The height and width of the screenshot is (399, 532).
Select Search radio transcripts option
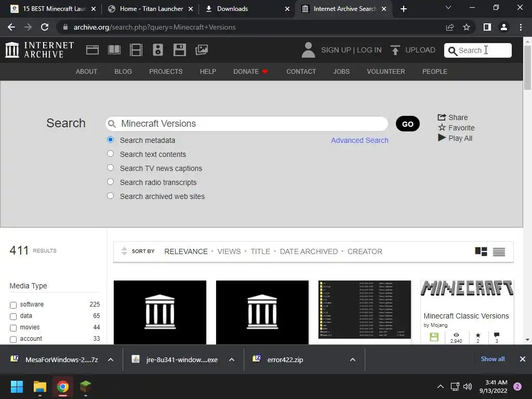point(110,182)
